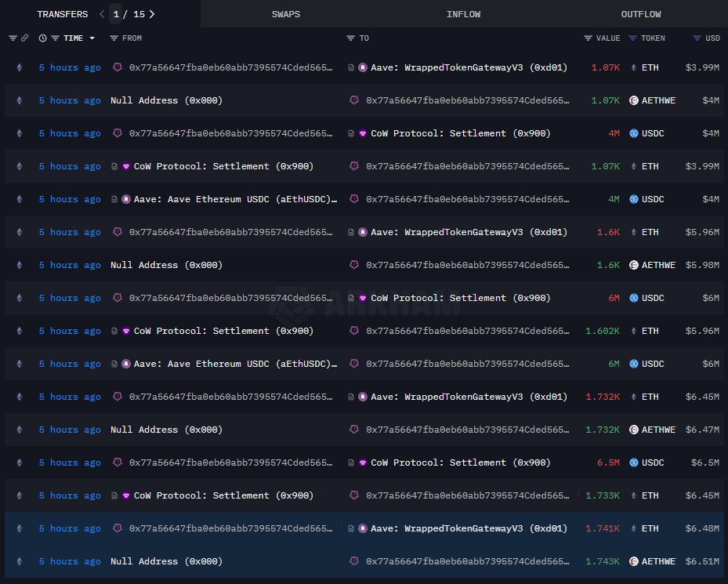
Task: Open the transaction time in the 1.741K ETH row
Action: (x=70, y=528)
